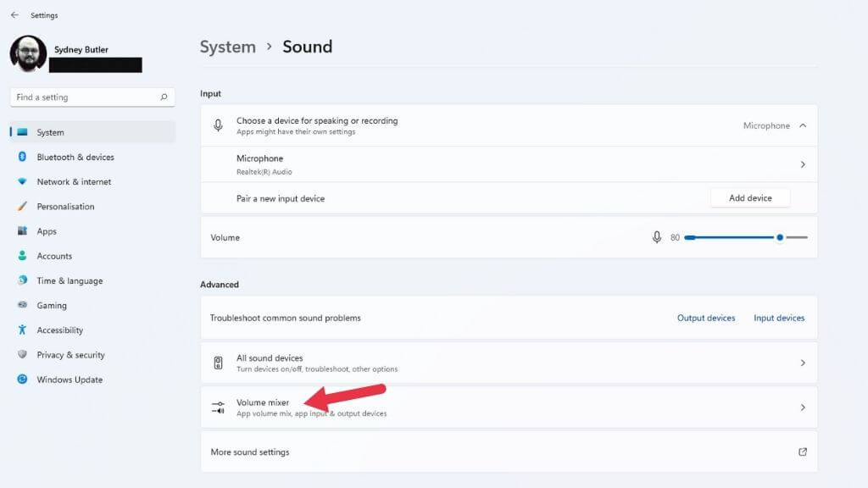Image resolution: width=868 pixels, height=488 pixels.
Task: Click the user profile avatar picture
Action: coord(28,53)
